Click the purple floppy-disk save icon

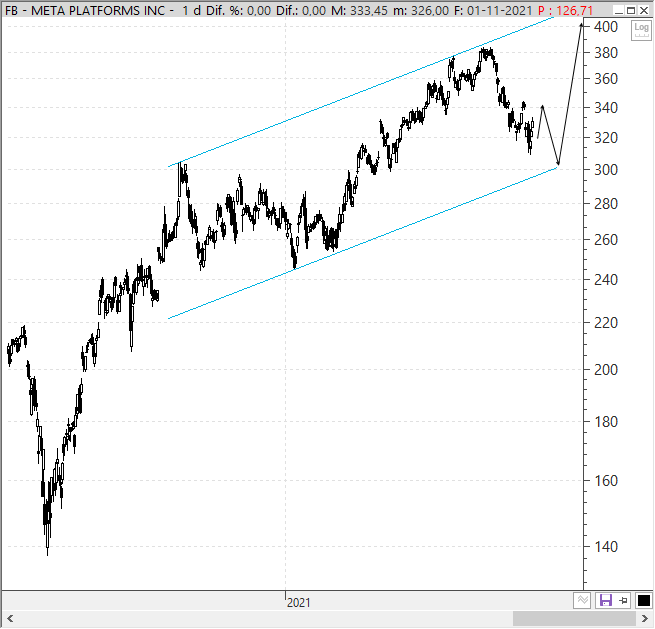[605, 601]
